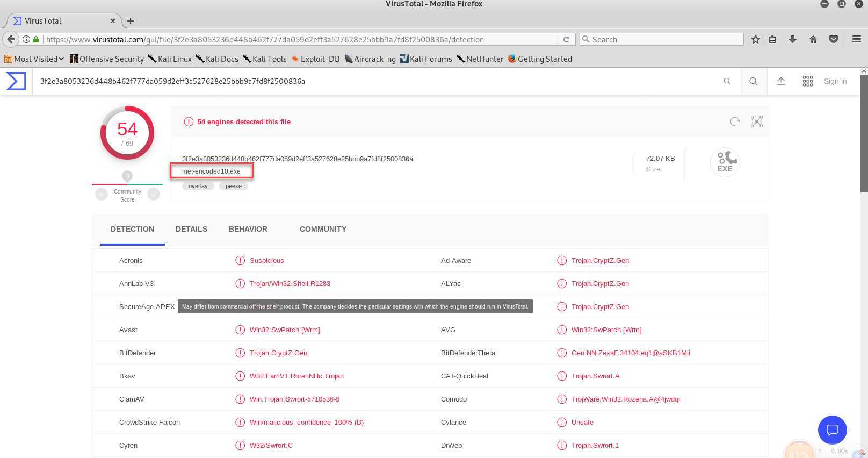
Task: Select the VirusTotal browser tab
Action: (63, 21)
